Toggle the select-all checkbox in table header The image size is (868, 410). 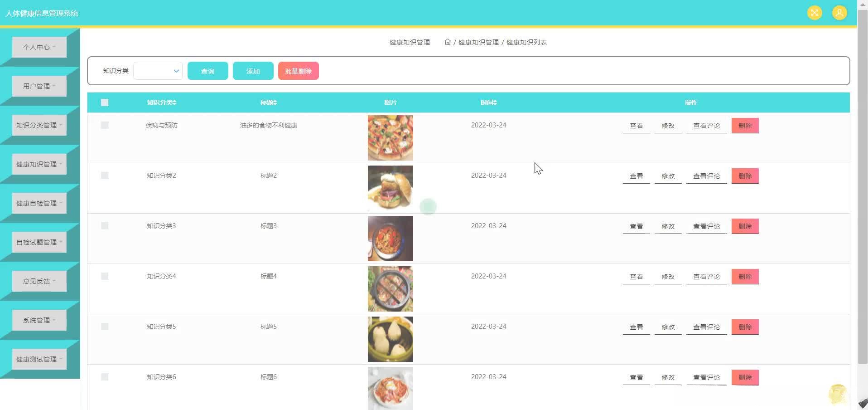tap(105, 102)
